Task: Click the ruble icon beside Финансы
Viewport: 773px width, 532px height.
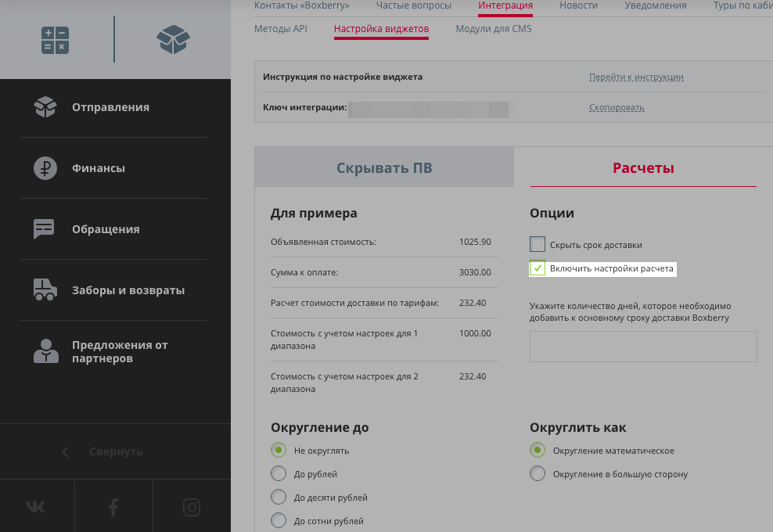Action: [45, 168]
